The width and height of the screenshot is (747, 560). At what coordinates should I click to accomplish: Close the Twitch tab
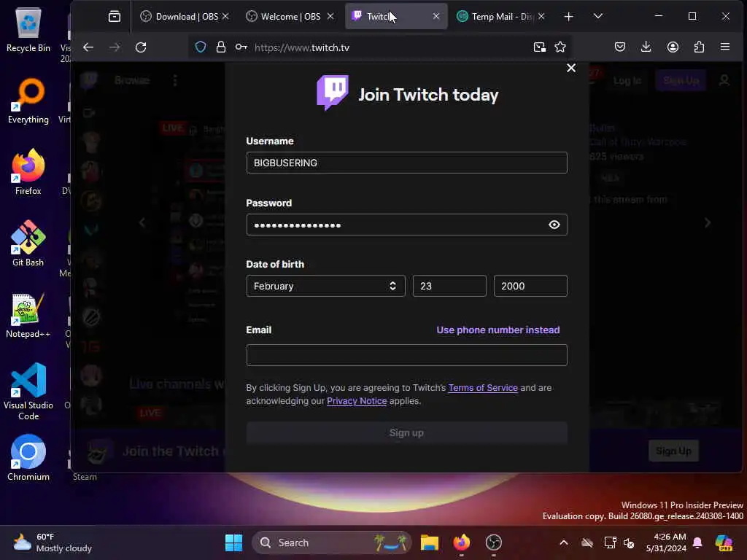click(x=436, y=16)
